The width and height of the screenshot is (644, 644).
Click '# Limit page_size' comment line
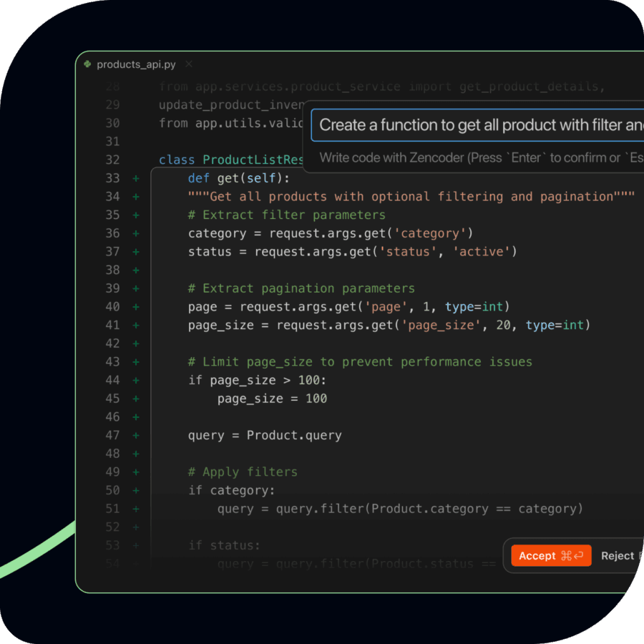pos(360,362)
